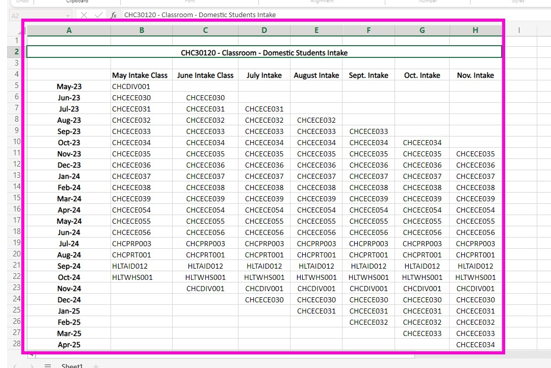551x368 pixels.
Task: Click CHCDIV001 in Sept. Intake column, Nov-24 row
Action: click(369, 289)
